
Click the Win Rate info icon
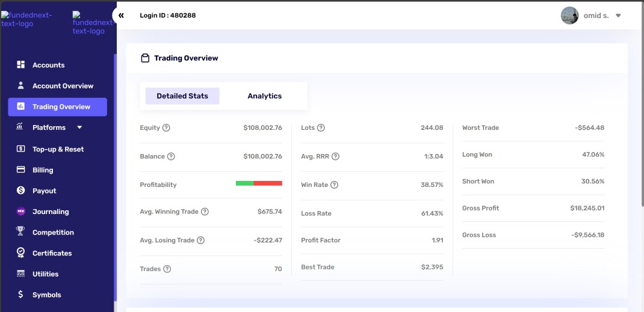click(334, 185)
